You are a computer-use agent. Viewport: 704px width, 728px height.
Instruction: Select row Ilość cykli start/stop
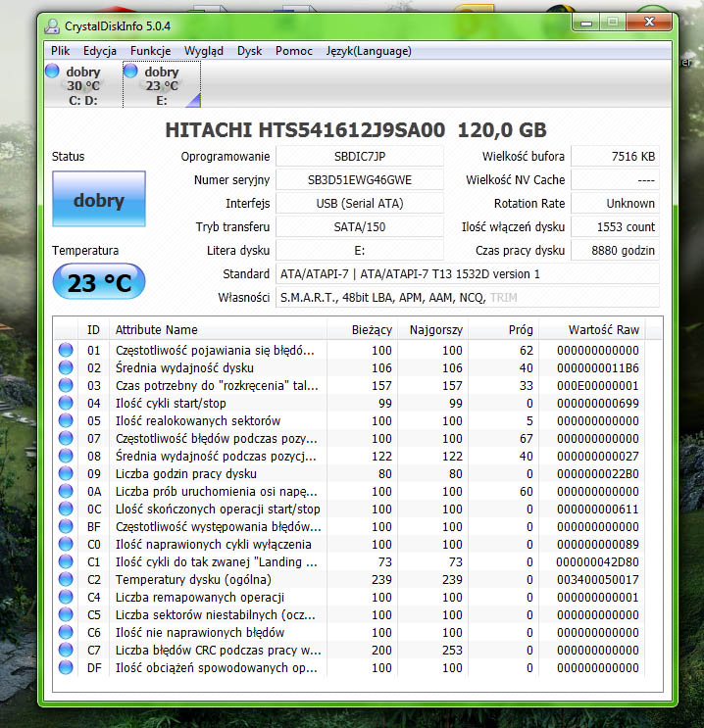350,403
